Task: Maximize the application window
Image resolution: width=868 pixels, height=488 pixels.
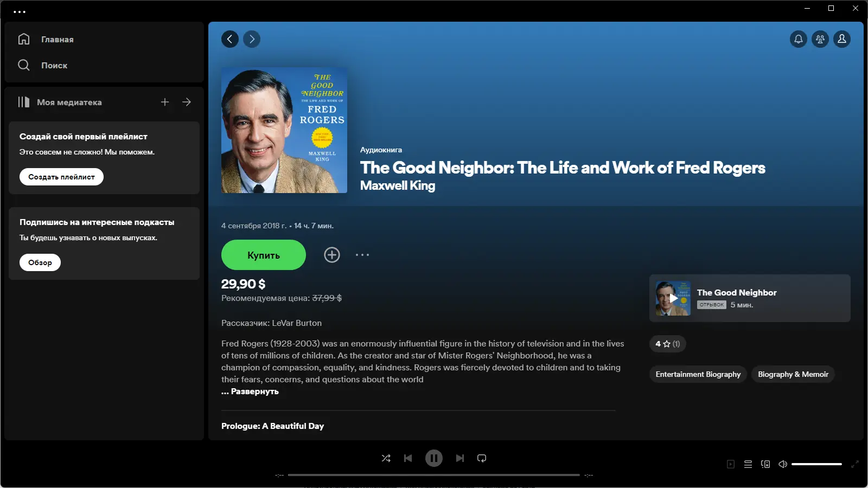Action: [x=831, y=8]
